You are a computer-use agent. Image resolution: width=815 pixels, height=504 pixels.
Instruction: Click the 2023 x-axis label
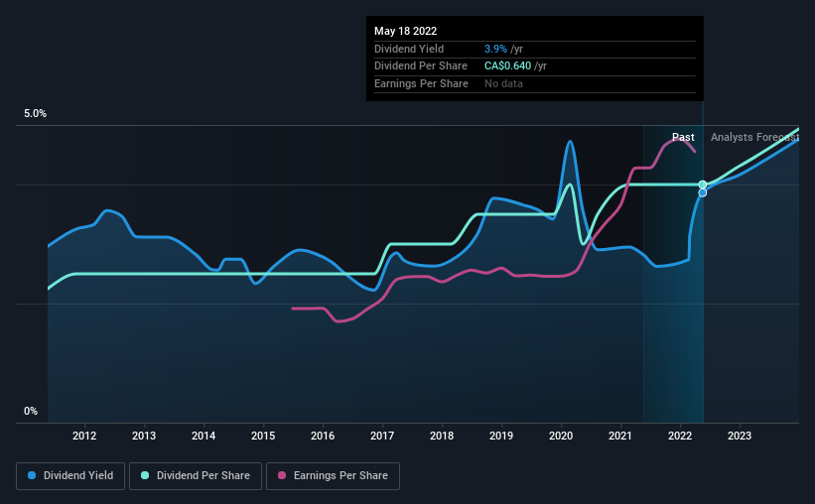coord(740,436)
